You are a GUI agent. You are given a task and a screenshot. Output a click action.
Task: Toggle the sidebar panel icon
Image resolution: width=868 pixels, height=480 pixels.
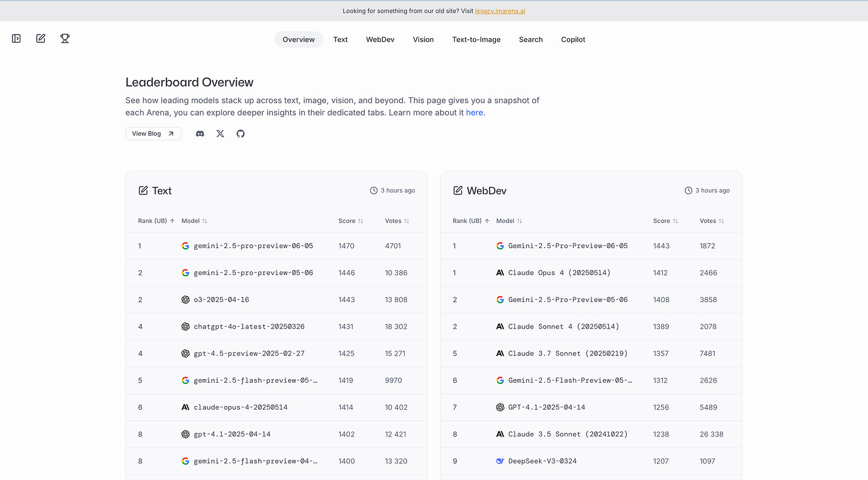tap(17, 38)
